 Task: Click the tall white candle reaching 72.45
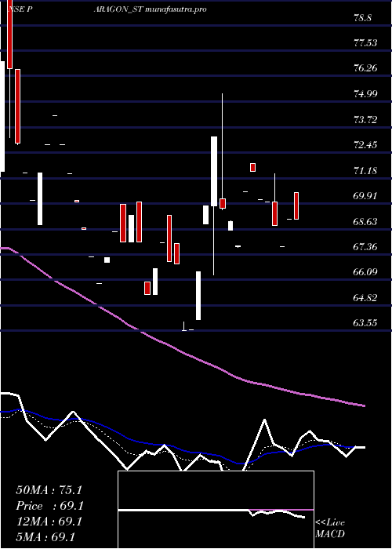pyautogui.click(x=214, y=171)
